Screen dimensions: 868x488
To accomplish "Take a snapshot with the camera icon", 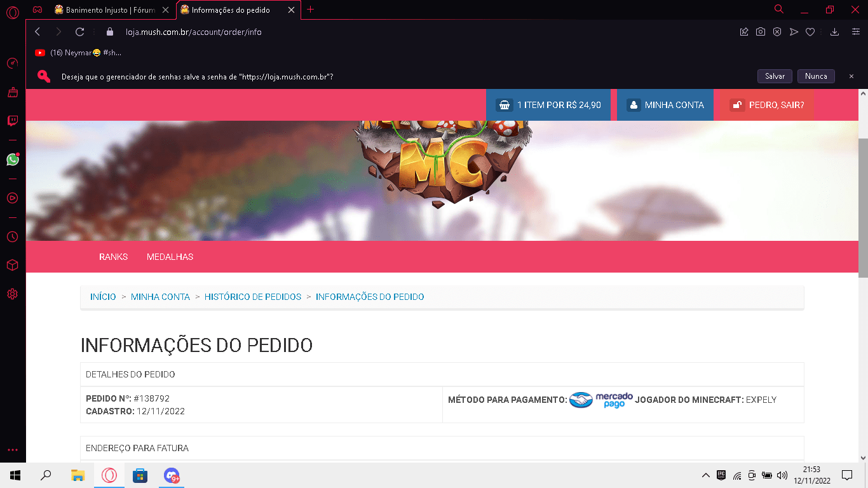I will pyautogui.click(x=761, y=32).
